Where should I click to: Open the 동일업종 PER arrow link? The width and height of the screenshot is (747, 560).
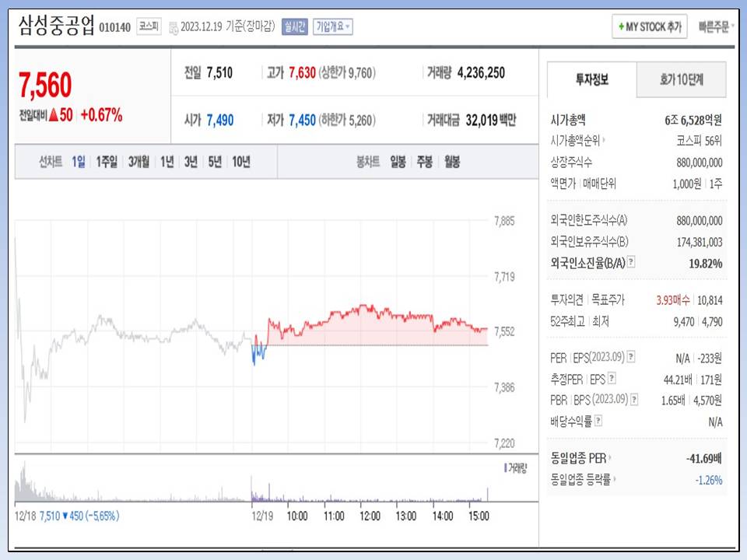610,458
